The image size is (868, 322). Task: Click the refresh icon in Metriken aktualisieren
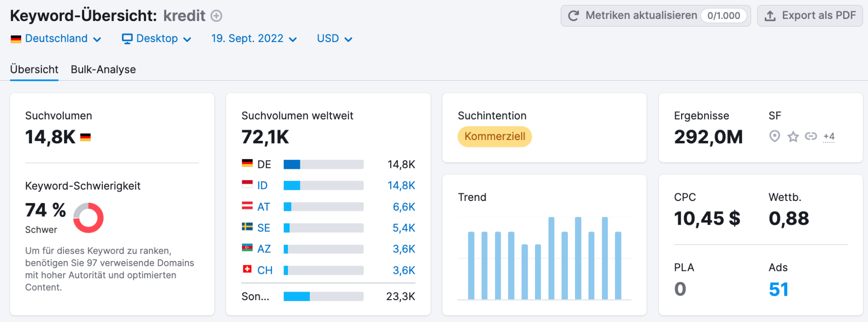point(573,16)
